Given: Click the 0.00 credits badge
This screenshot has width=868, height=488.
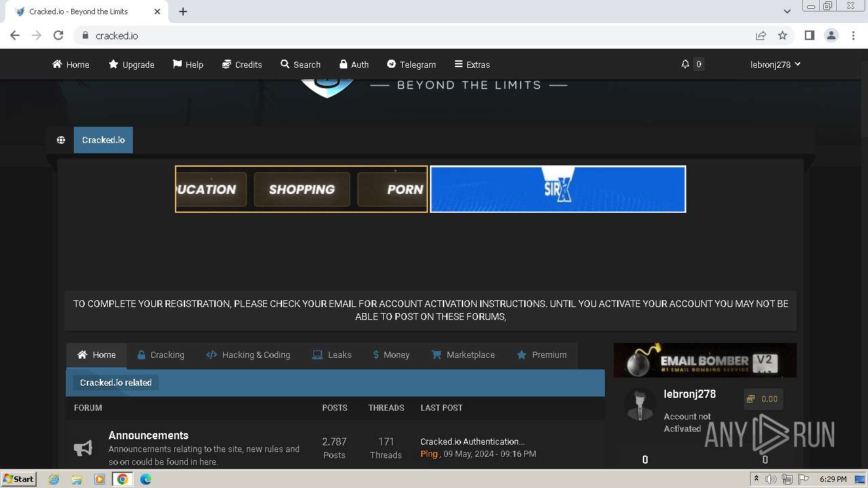Looking at the screenshot, I should [763, 399].
